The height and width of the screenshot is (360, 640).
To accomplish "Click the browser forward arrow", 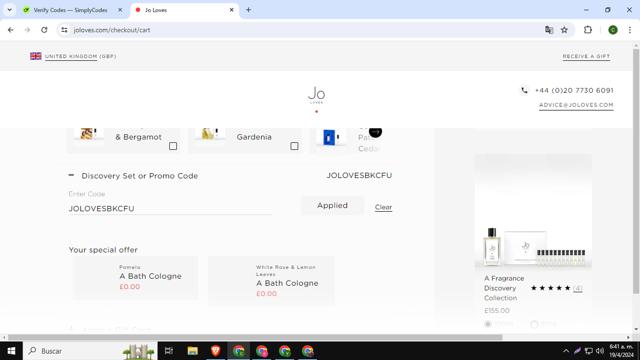I will coord(27,30).
